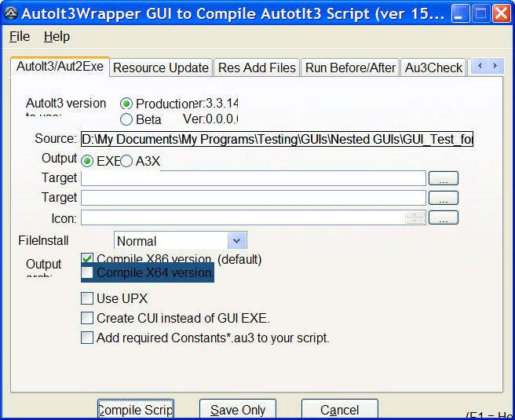This screenshot has height=420, width=515.
Task: Click the first Target input field
Action: tap(254, 178)
